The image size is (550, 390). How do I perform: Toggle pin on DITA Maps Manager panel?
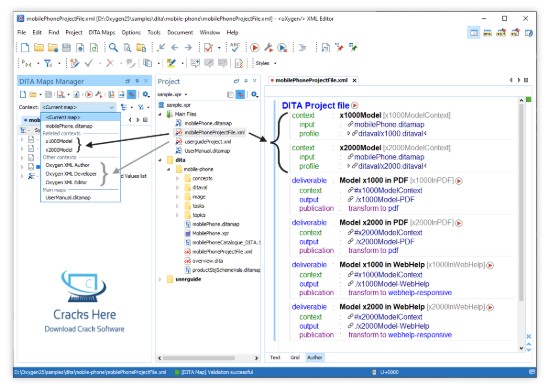[x=137, y=81]
